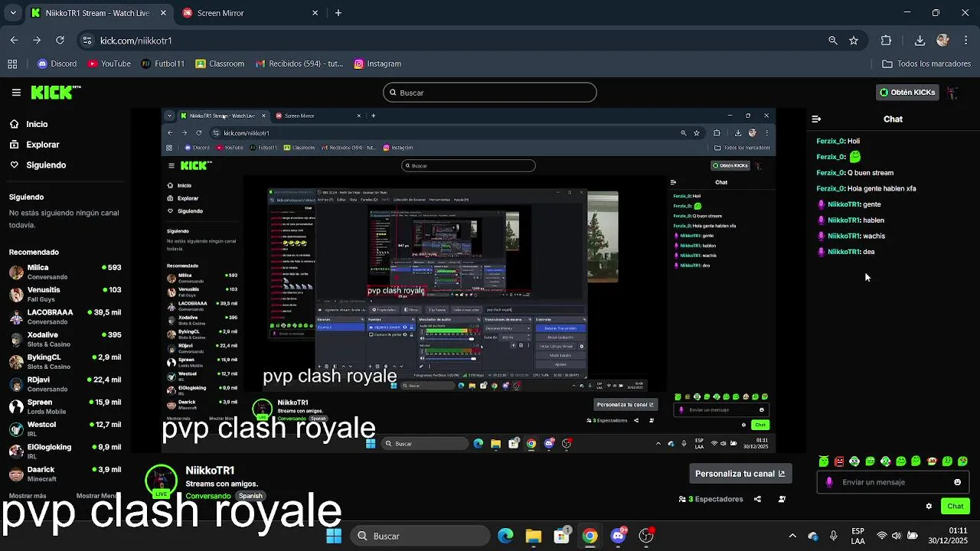This screenshot has height=551, width=980.
Task: Click the moderator user icon beside share
Action: pyautogui.click(x=782, y=499)
